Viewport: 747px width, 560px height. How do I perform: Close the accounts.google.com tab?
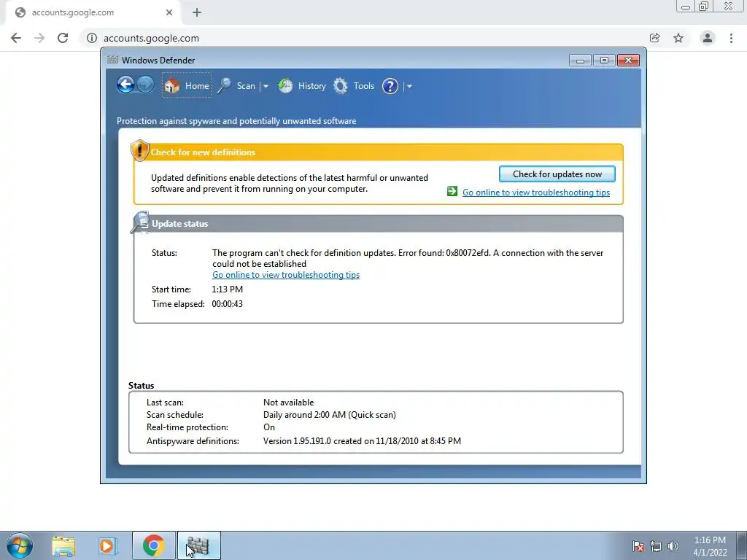[x=169, y=12]
